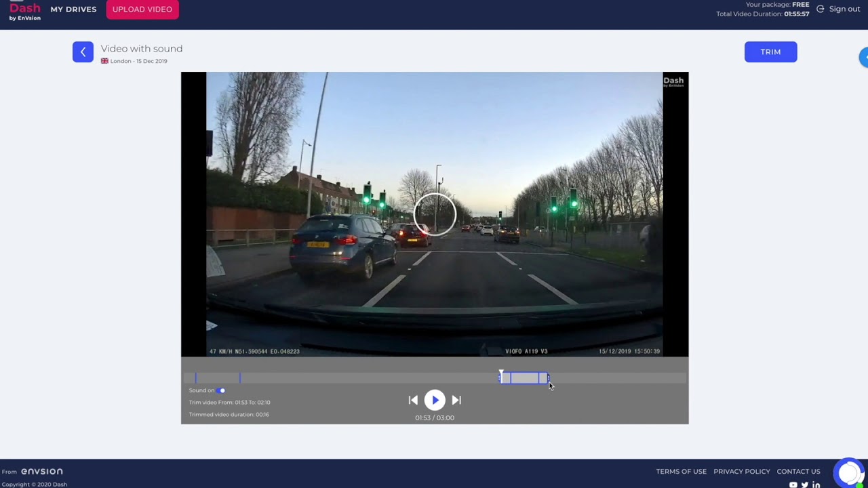Screen dimensions: 868x488
Task: Click the envsion logo in the footer
Action: [x=41, y=472]
